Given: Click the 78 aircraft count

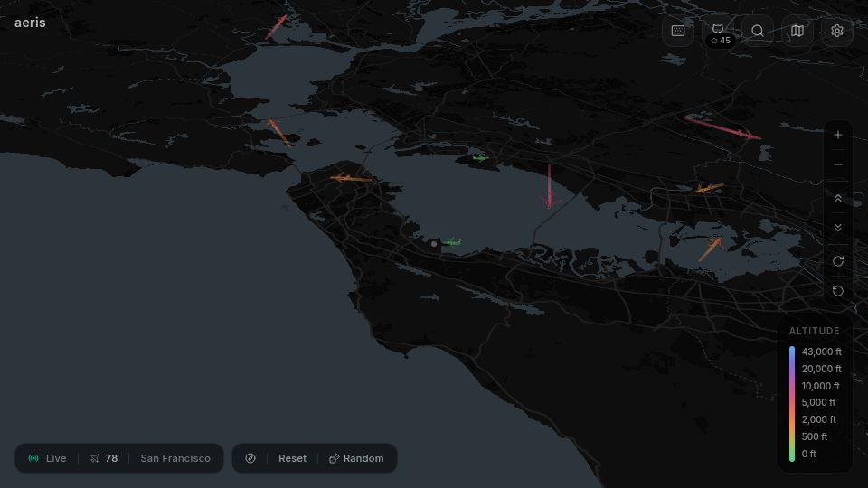Looking at the screenshot, I should [103, 458].
